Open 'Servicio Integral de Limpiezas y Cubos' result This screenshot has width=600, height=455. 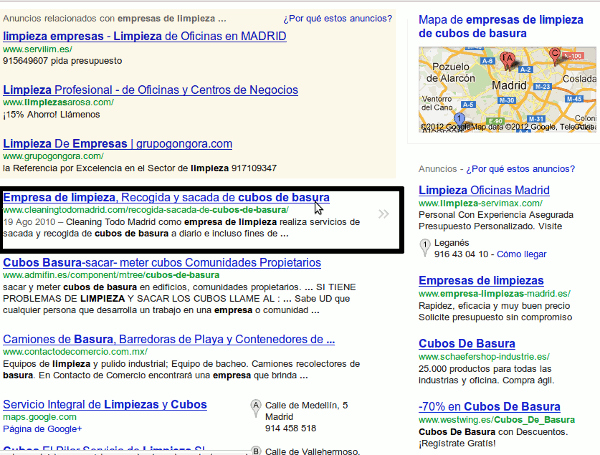click(105, 404)
